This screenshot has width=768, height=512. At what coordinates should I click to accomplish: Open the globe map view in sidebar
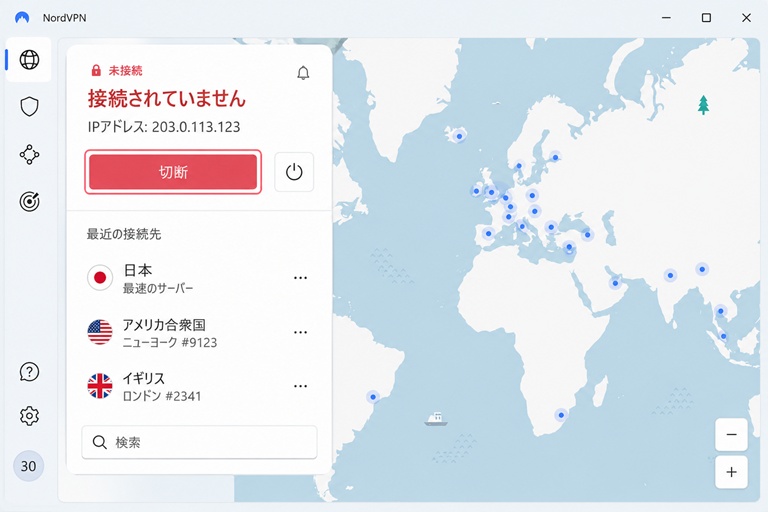[29, 60]
